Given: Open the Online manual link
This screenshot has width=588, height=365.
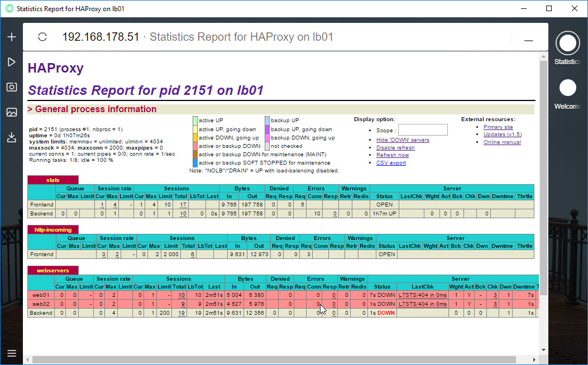Looking at the screenshot, I should 502,142.
